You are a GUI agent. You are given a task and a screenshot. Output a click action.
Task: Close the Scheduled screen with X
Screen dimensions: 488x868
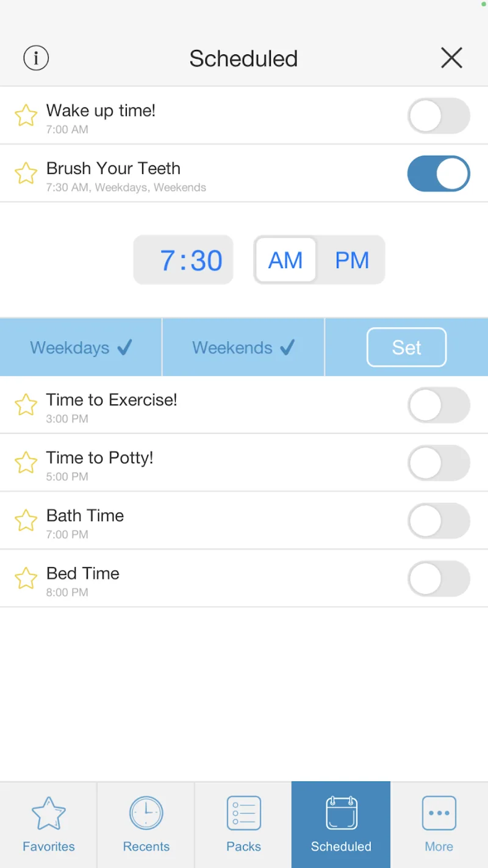(451, 58)
